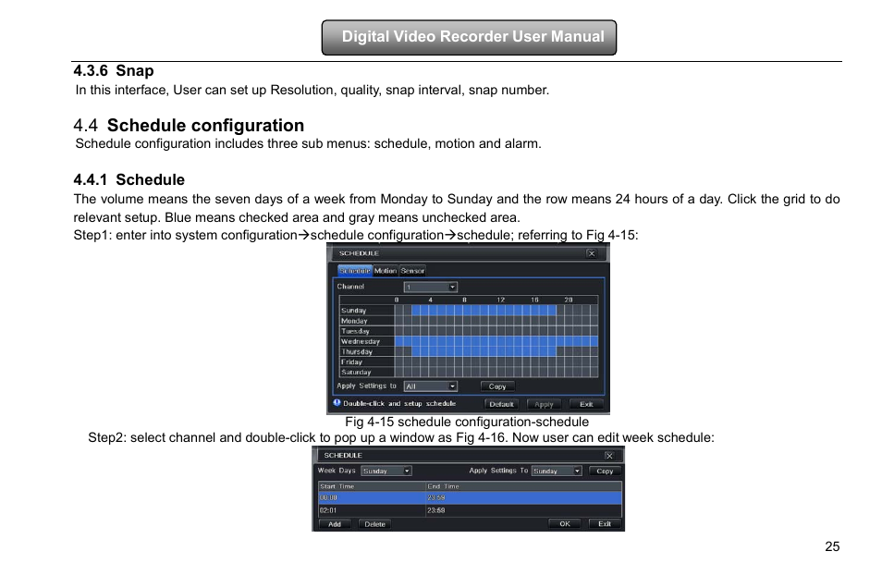Click the info icon beside Double-click hint
This screenshot has width=882, height=588.
337,403
